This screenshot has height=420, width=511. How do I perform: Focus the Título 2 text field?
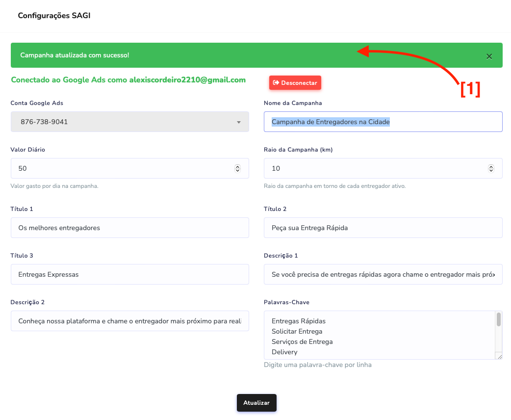pyautogui.click(x=383, y=228)
